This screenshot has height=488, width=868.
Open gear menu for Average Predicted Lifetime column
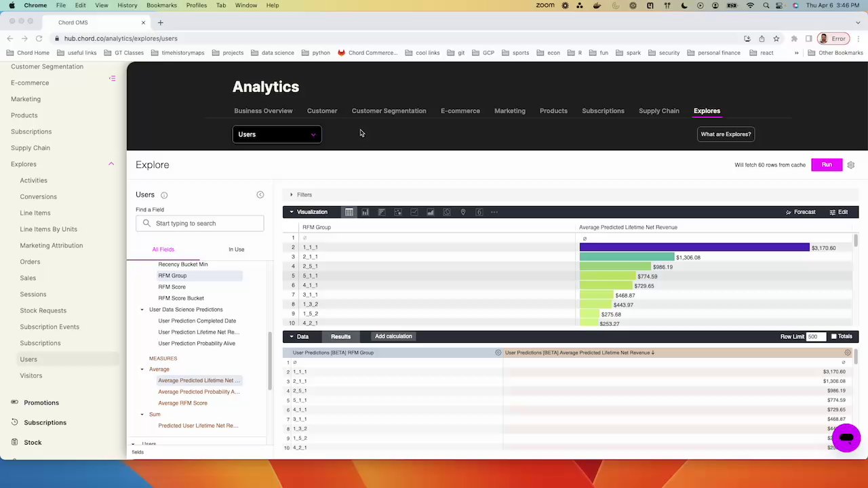click(847, 352)
